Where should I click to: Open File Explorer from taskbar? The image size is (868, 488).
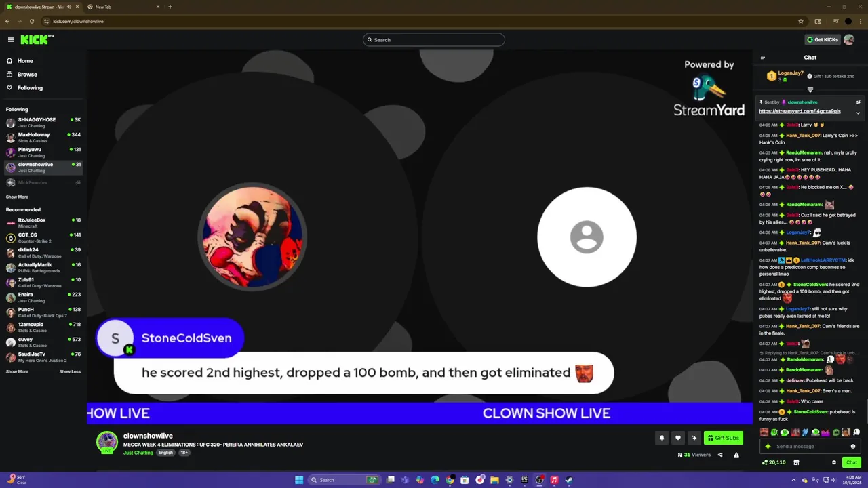click(494, 480)
